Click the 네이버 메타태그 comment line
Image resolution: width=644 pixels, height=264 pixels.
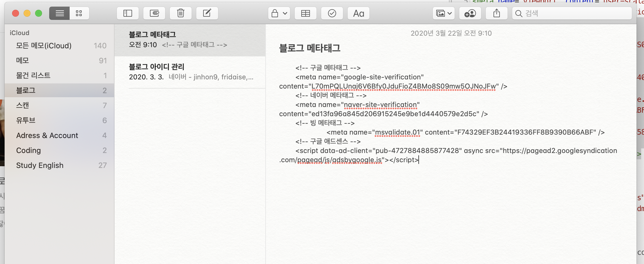click(x=331, y=95)
